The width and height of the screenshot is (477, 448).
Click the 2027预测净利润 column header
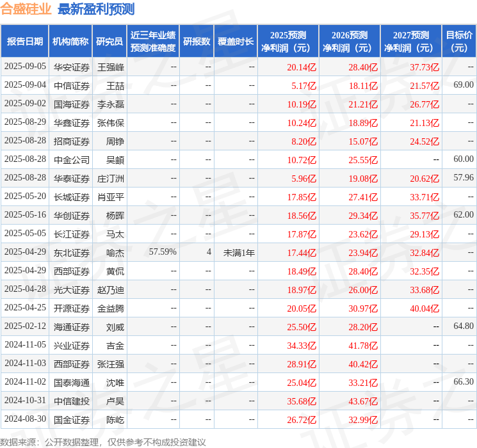coord(411,42)
